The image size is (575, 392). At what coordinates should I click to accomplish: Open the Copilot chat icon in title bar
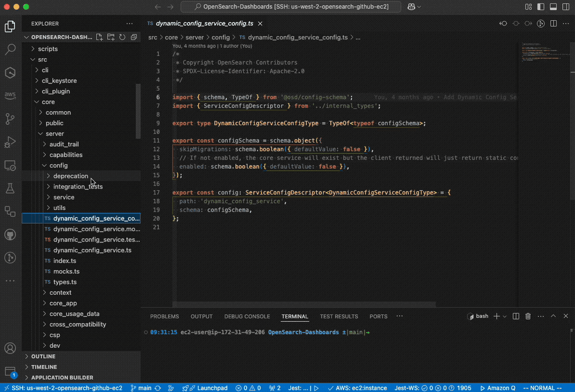pyautogui.click(x=411, y=6)
